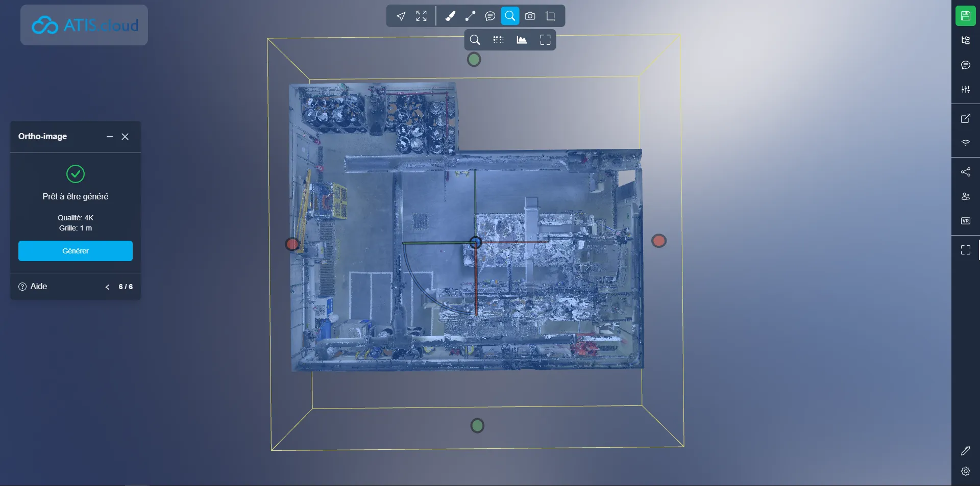
Task: Select the crop box tool
Action: [x=550, y=16]
